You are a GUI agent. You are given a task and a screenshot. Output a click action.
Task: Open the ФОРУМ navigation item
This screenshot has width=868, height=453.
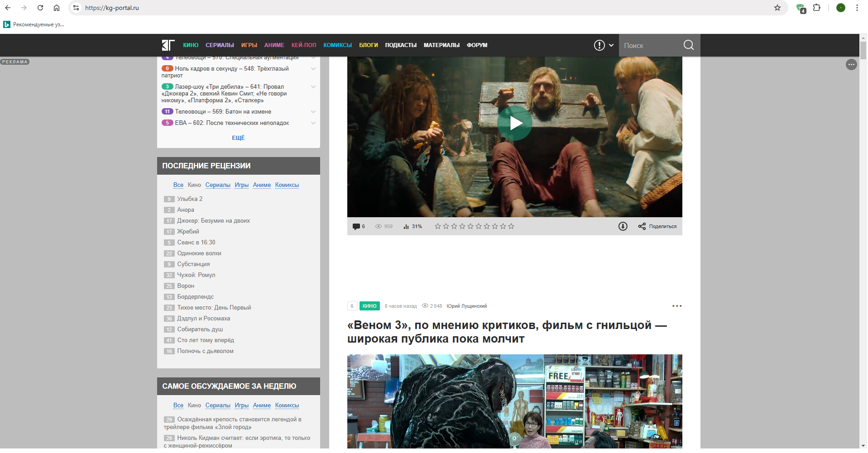(x=477, y=45)
